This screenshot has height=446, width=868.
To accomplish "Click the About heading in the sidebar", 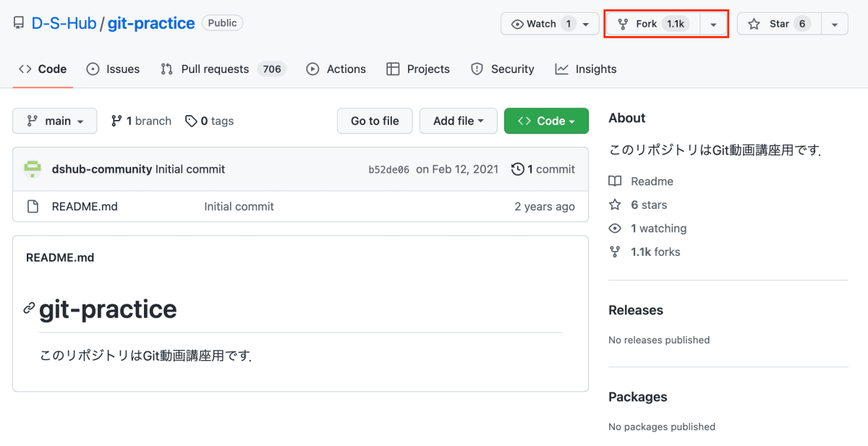I will 627,118.
